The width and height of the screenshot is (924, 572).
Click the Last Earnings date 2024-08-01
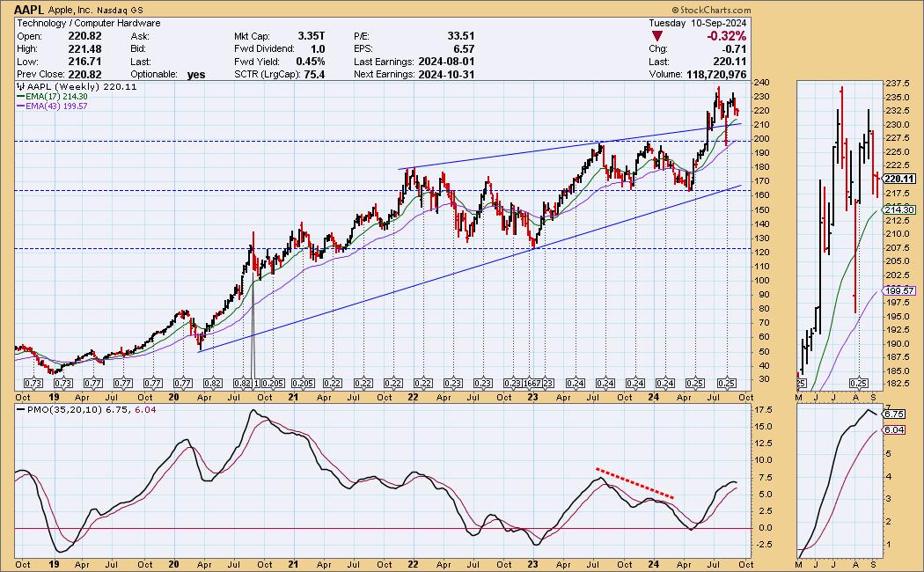point(446,62)
